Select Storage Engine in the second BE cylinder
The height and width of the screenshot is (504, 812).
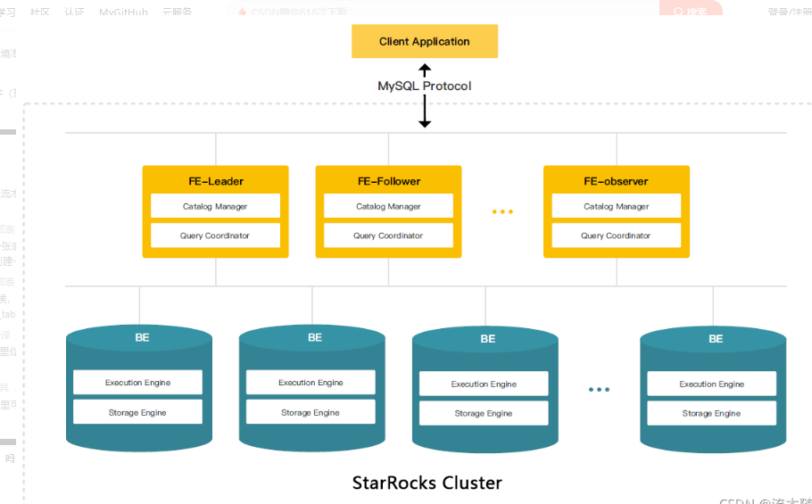(x=311, y=412)
